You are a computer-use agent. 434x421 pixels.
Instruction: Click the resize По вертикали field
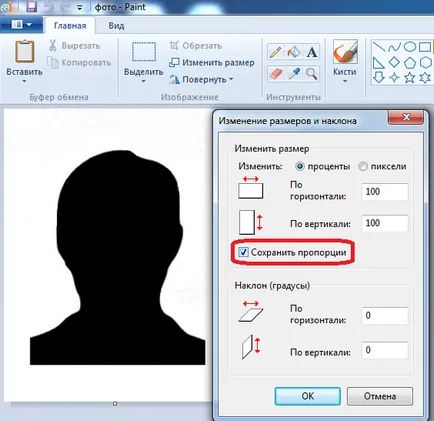[x=385, y=223]
